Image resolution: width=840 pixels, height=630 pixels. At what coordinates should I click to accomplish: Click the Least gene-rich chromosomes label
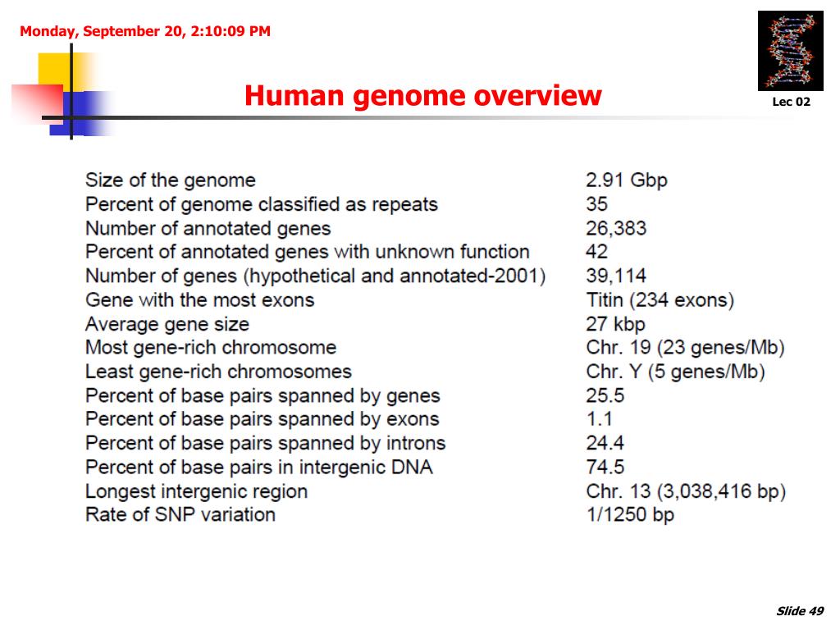click(218, 372)
